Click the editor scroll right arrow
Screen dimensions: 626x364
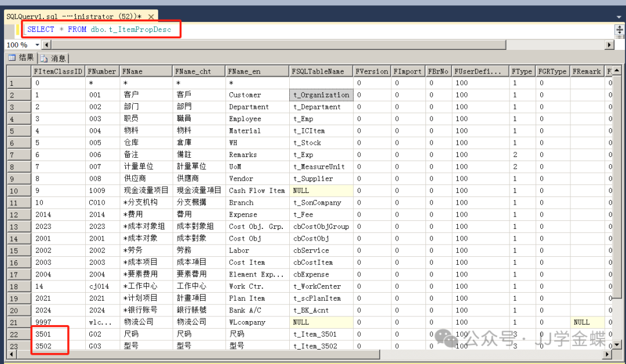click(x=609, y=45)
